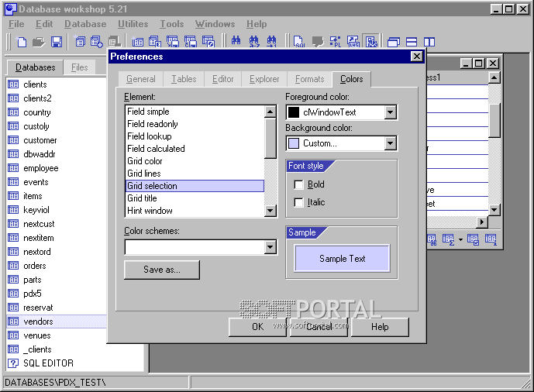The image size is (534, 392).
Task: Click the Tile vertically toolbar icon
Action: [x=429, y=42]
